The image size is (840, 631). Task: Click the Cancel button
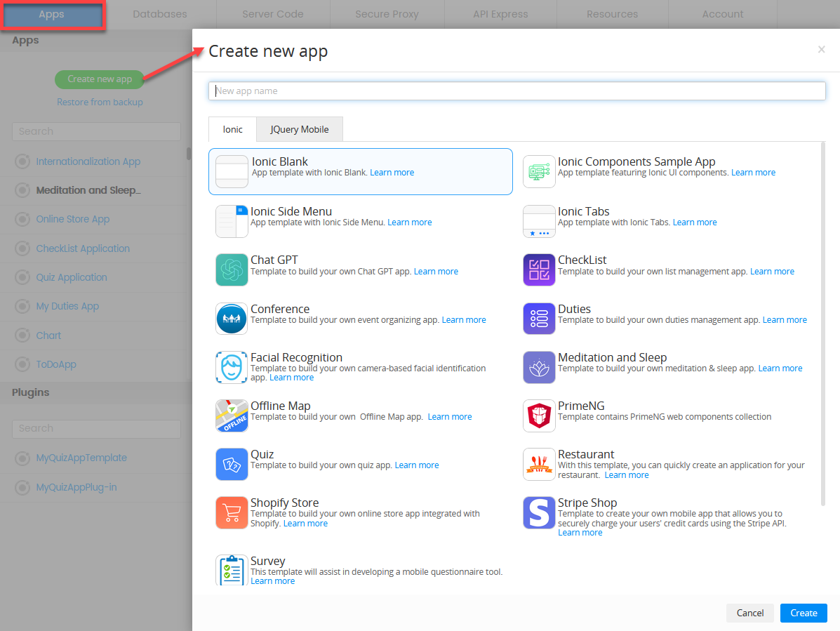coord(750,613)
